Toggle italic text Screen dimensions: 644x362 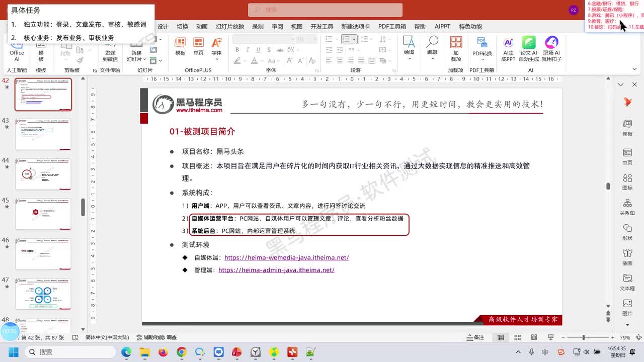point(248,50)
